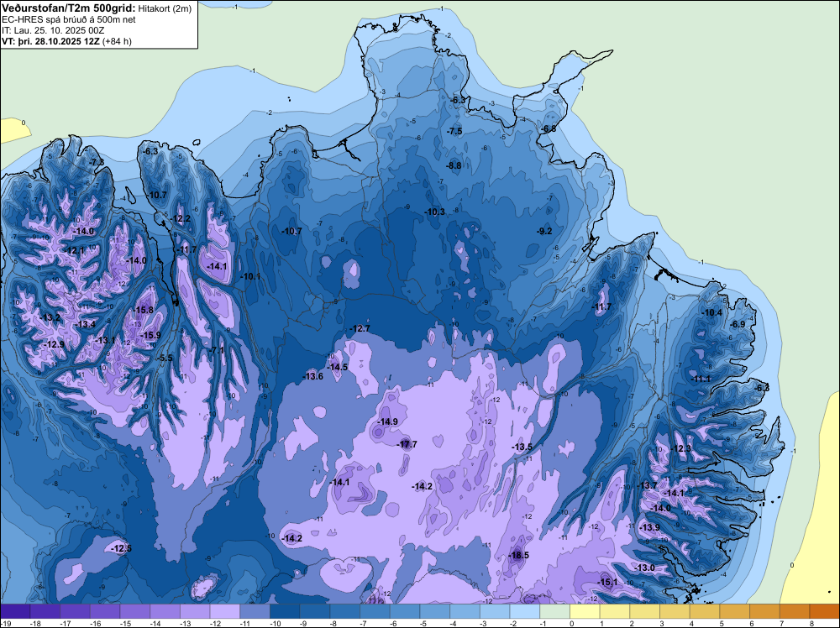Click the -13.6 temperature reading
840x628 pixels.
[313, 376]
